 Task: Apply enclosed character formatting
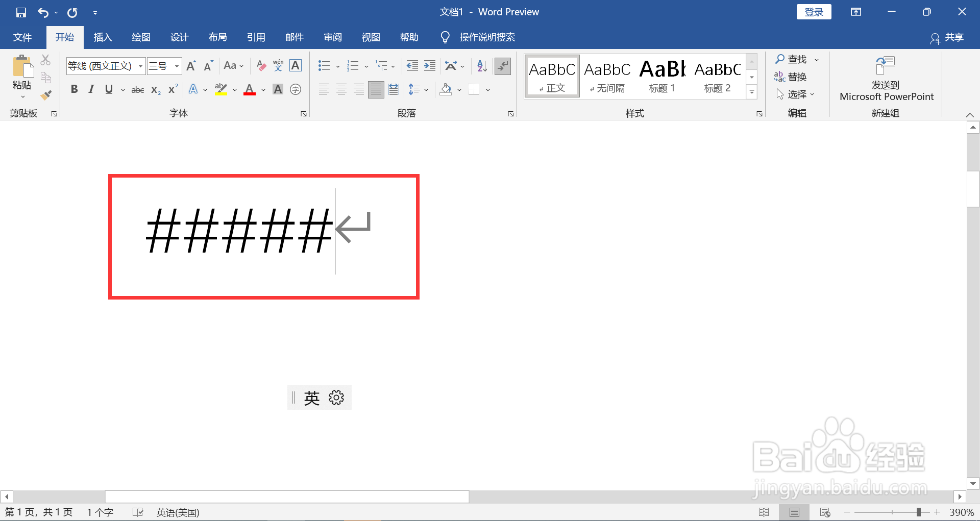click(296, 90)
